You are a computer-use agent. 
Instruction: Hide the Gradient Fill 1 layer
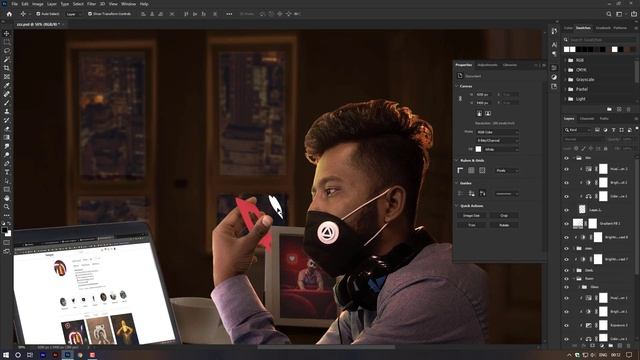566,224
